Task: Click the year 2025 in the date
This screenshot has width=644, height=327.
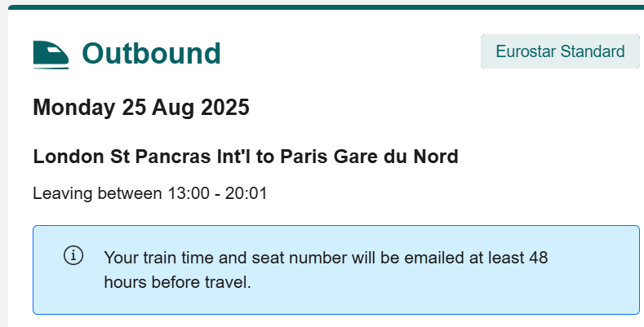Action: 222,107
